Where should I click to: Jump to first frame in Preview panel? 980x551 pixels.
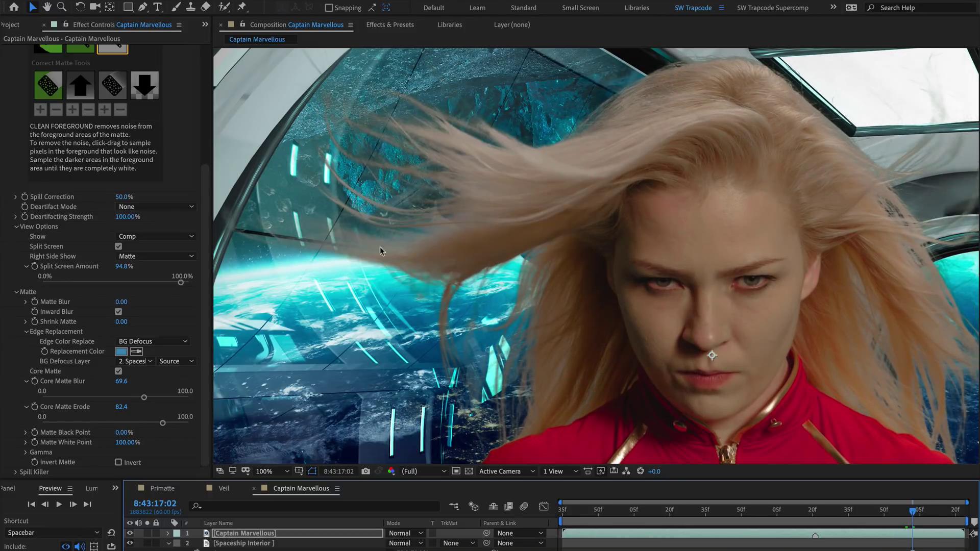(x=31, y=505)
